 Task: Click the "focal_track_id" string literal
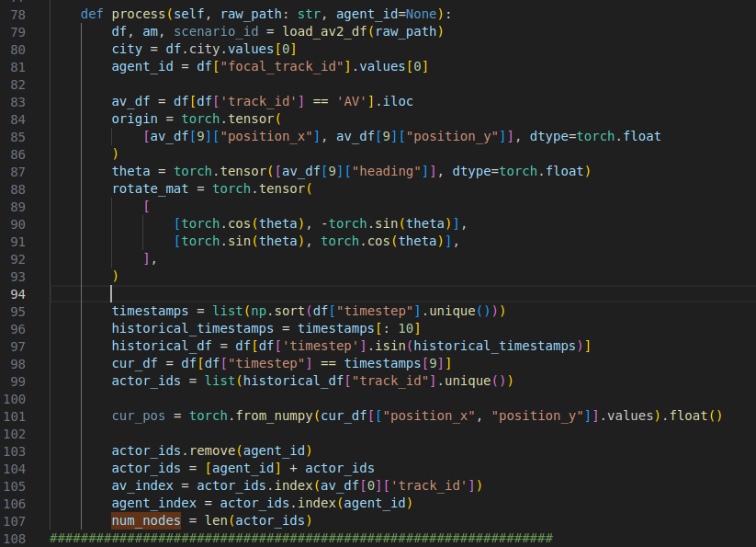tap(300, 66)
